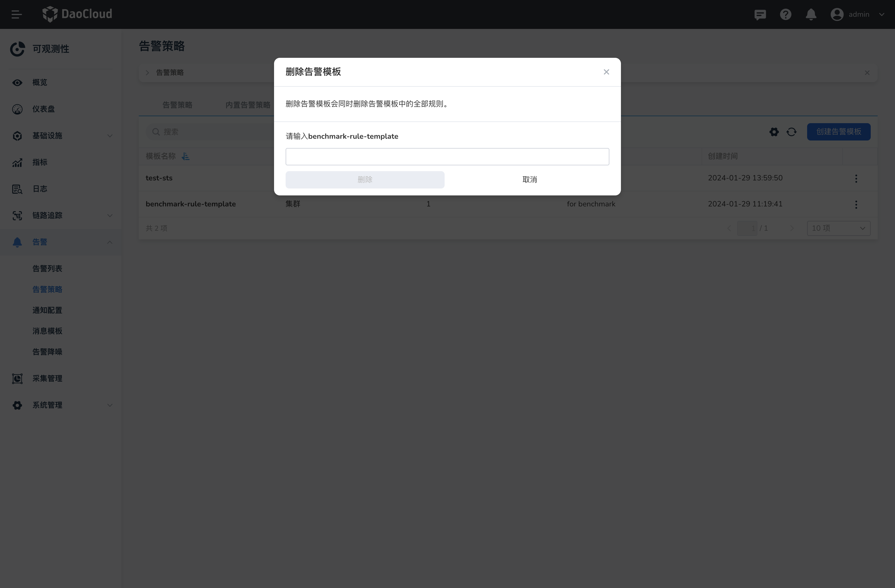895x588 pixels.
Task: Open the three-dot menu for test-sts
Action: pyautogui.click(x=856, y=179)
